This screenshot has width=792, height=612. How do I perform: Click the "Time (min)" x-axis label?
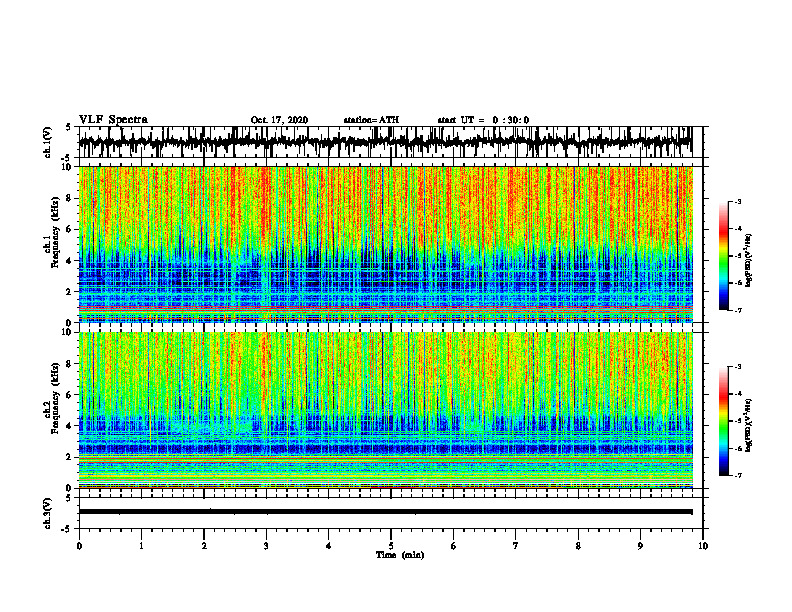tap(400, 555)
